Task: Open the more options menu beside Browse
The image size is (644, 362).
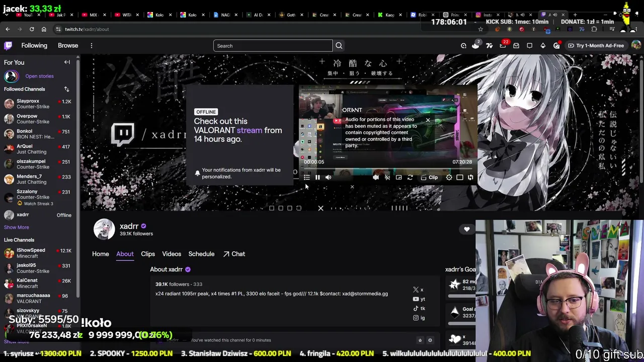Action: (92, 46)
